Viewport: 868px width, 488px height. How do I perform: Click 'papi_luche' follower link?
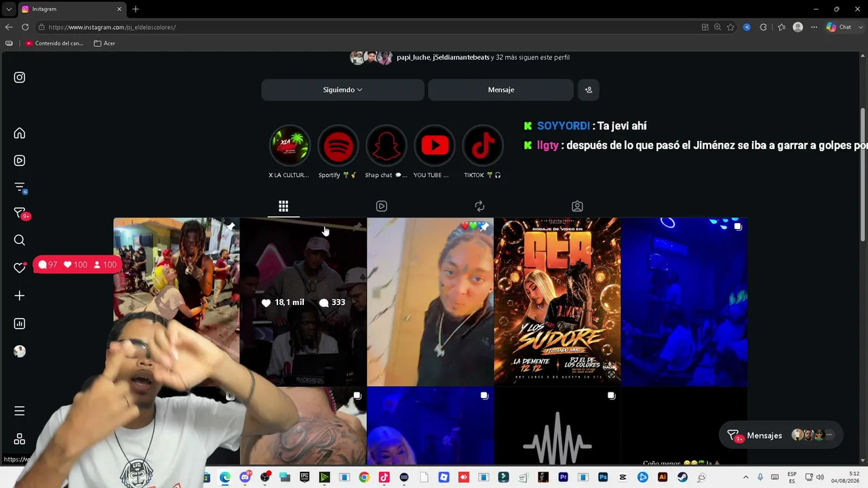click(x=413, y=58)
